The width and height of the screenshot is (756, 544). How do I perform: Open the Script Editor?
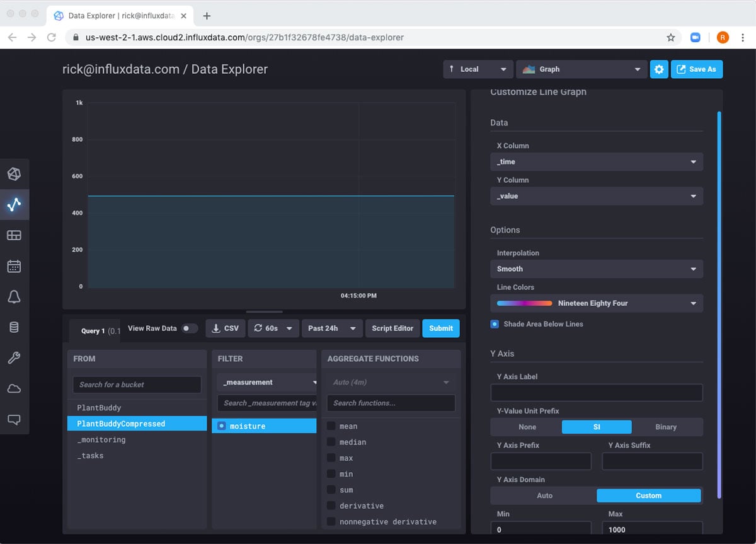click(392, 328)
